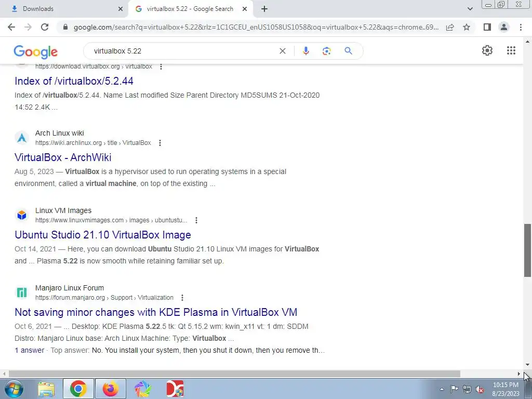Open Firefox from the taskbar
The height and width of the screenshot is (399, 532).
tap(111, 389)
